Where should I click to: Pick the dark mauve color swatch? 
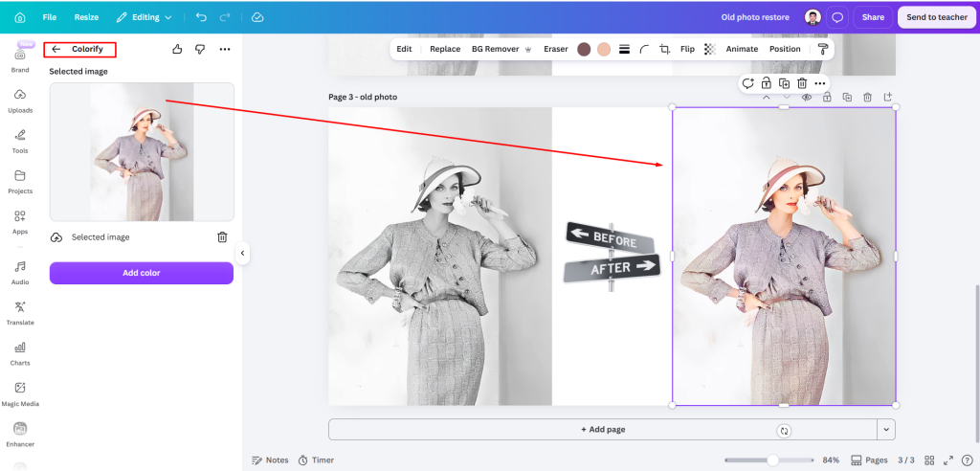(x=584, y=50)
